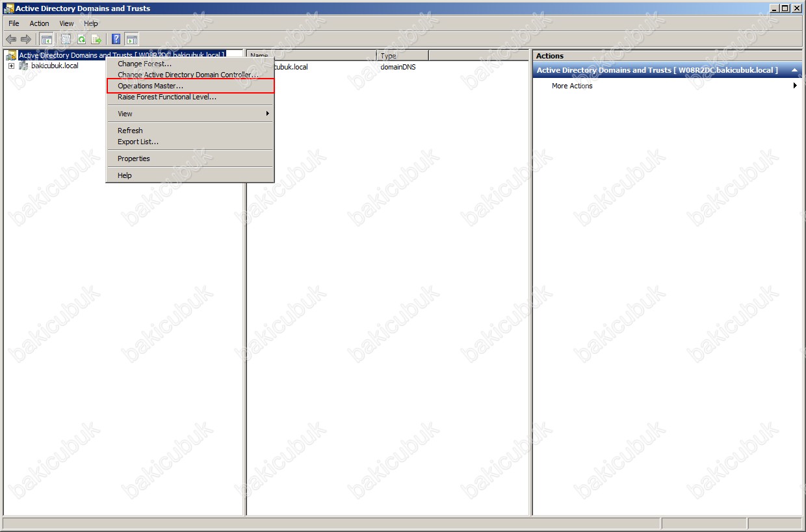Choose Change Forest from context menu
The width and height of the screenshot is (806, 532).
click(x=190, y=64)
